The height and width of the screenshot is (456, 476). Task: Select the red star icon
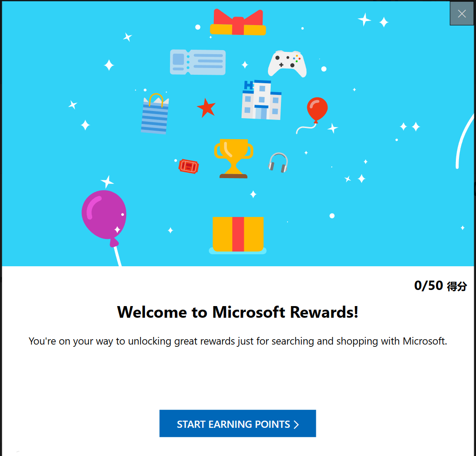[x=206, y=107]
